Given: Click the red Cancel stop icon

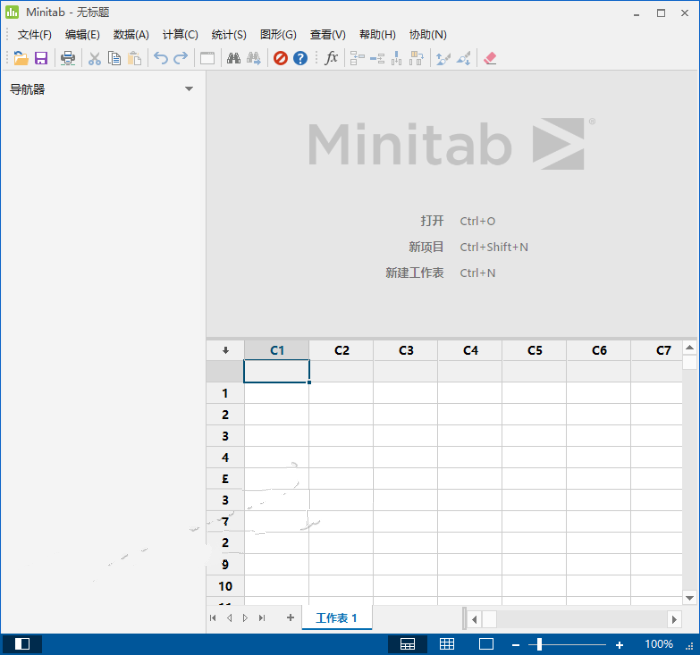Looking at the screenshot, I should click(x=280, y=58).
